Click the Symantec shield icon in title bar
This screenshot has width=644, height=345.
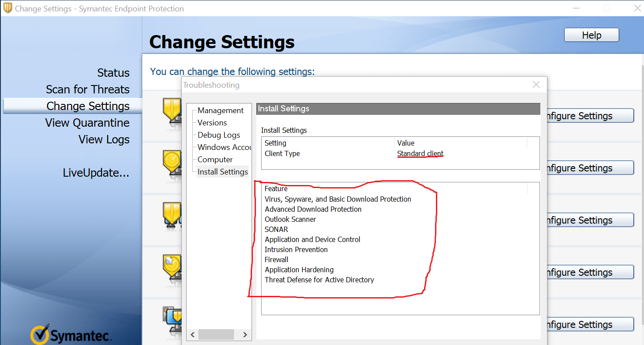[7, 8]
